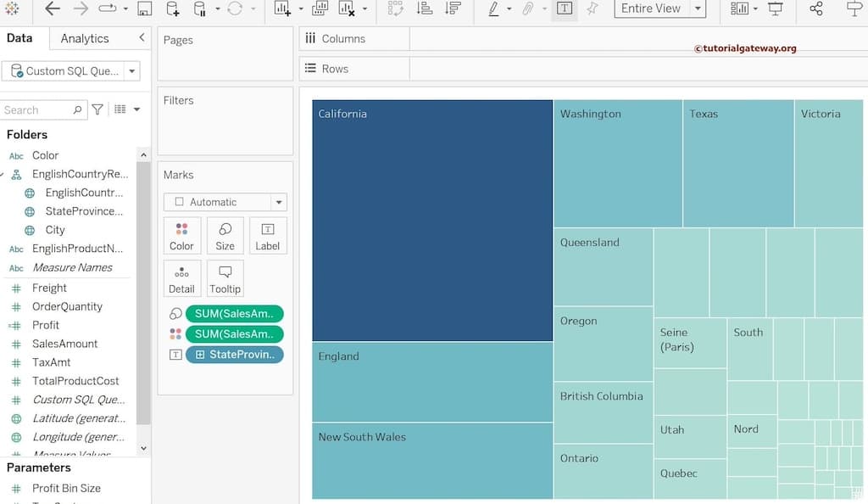Click the Save icon in toolbar
Screen dimensions: 868x504
coord(144,8)
